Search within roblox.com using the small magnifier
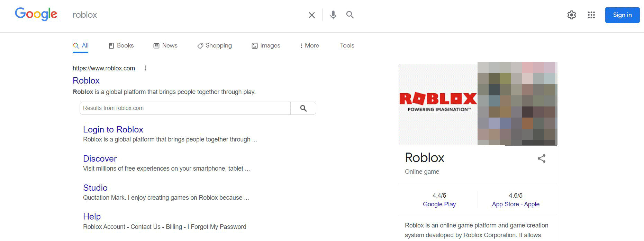 (303, 108)
